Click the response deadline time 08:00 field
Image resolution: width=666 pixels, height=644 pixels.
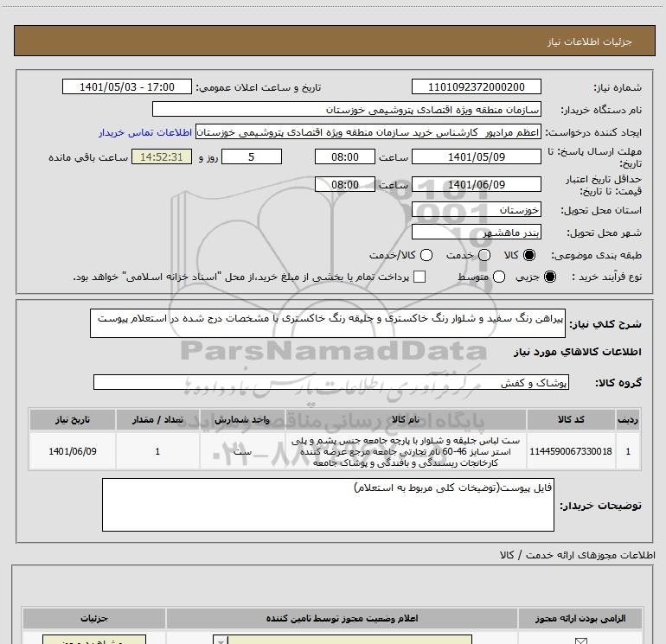coord(345,156)
